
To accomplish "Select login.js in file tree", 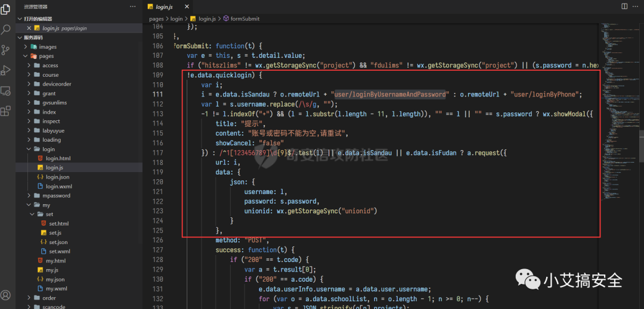I will pyautogui.click(x=54, y=168).
